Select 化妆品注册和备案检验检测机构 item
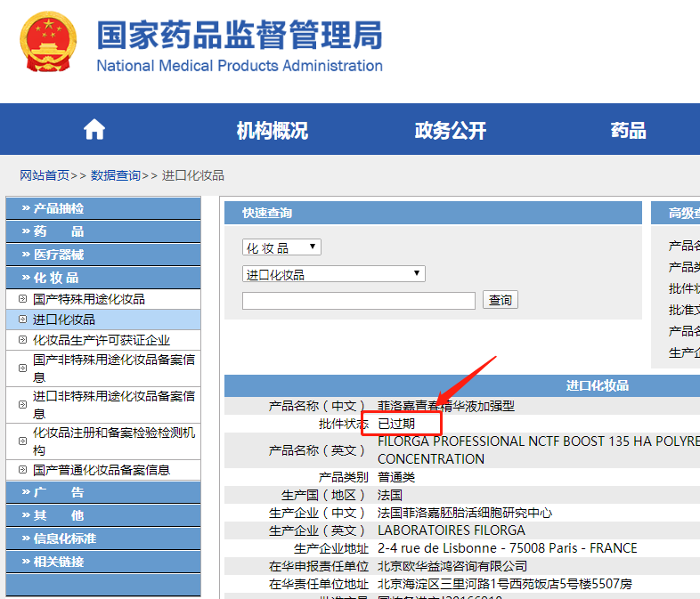This screenshot has width=700, height=599. (114, 441)
